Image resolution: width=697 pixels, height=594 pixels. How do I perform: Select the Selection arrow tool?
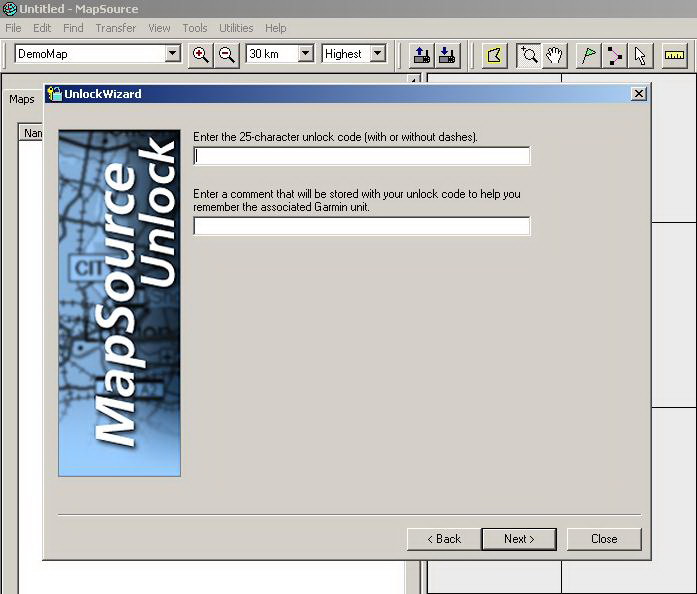[x=640, y=56]
